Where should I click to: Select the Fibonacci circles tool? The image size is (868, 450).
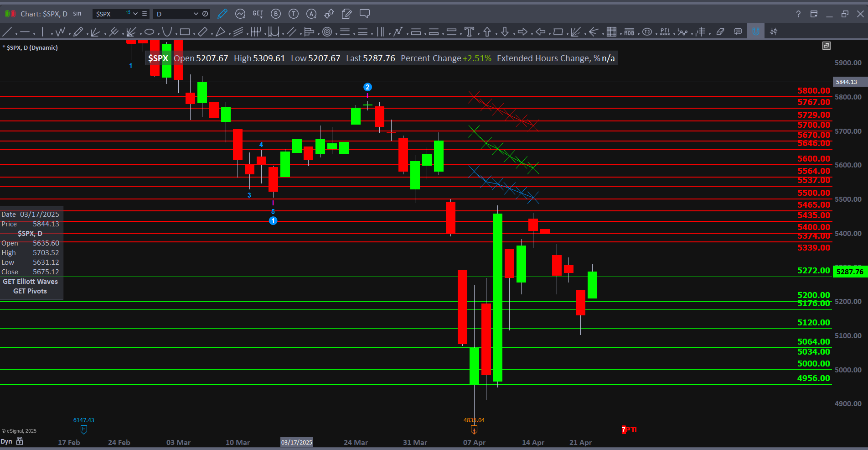pyautogui.click(x=327, y=32)
